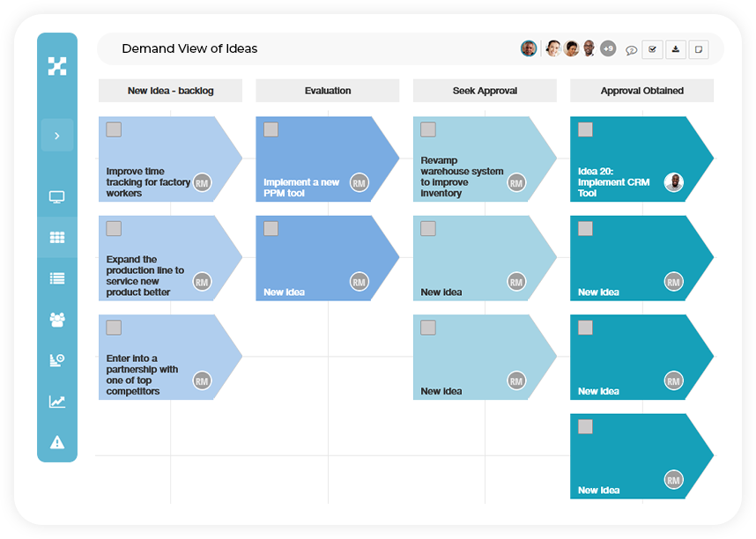Click the note icon in header toolbar
The width and height of the screenshot is (756, 539).
click(x=699, y=49)
